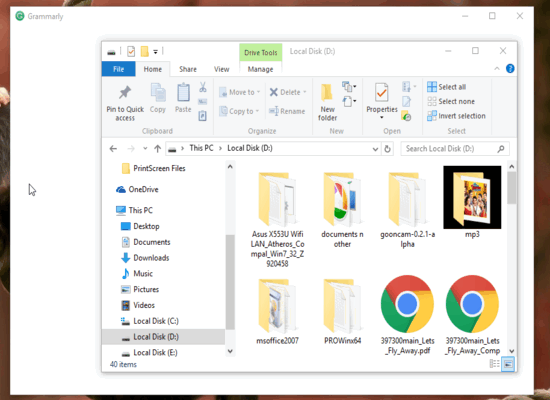The width and height of the screenshot is (550, 400).
Task: Select OneDrive in navigation pane
Action: (138, 189)
